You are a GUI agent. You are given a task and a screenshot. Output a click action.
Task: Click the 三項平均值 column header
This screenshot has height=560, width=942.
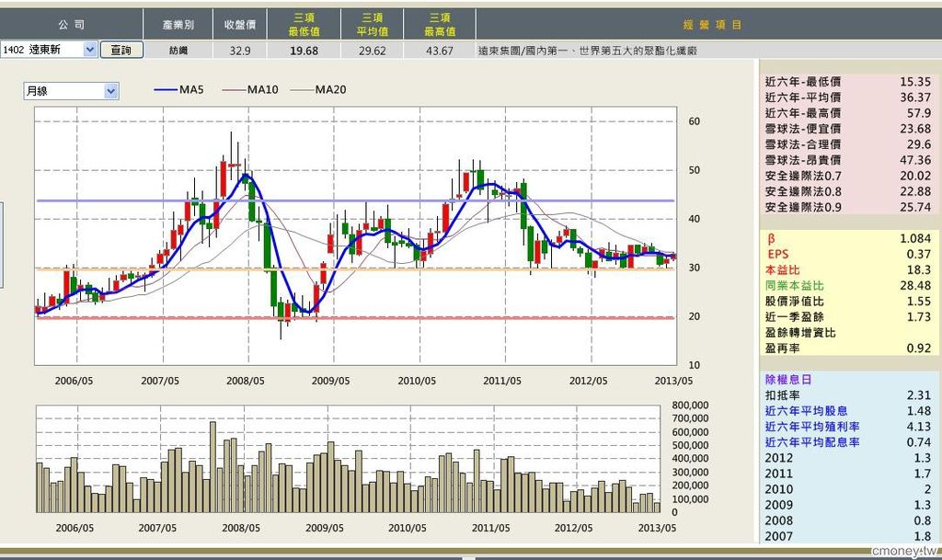click(x=372, y=25)
